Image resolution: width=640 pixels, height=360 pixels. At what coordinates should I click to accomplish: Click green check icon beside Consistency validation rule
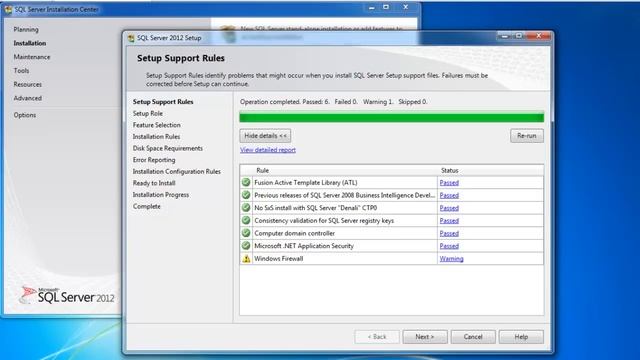click(x=246, y=220)
